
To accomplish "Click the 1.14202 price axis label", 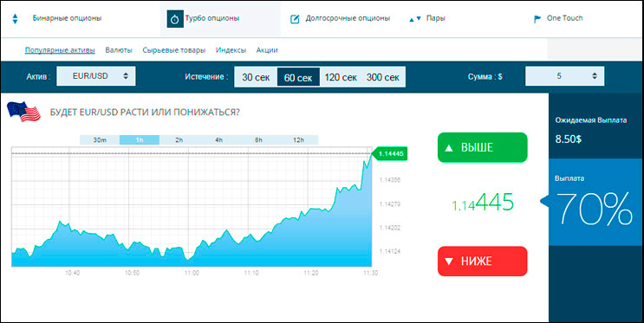I will coord(390,228).
